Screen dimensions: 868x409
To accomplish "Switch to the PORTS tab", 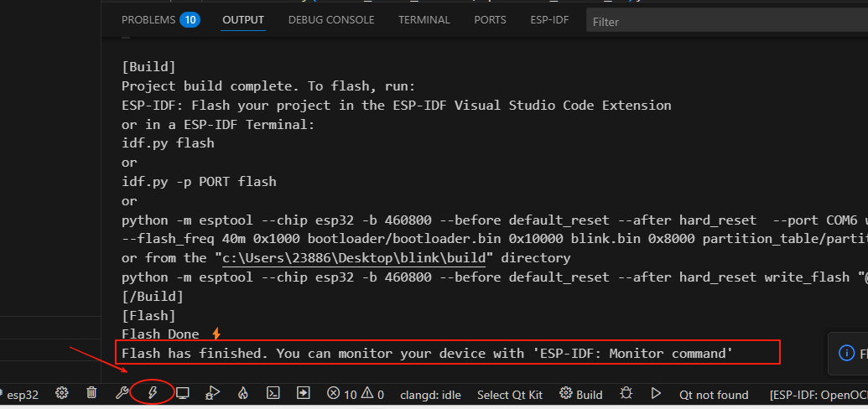I will pyautogui.click(x=490, y=20).
